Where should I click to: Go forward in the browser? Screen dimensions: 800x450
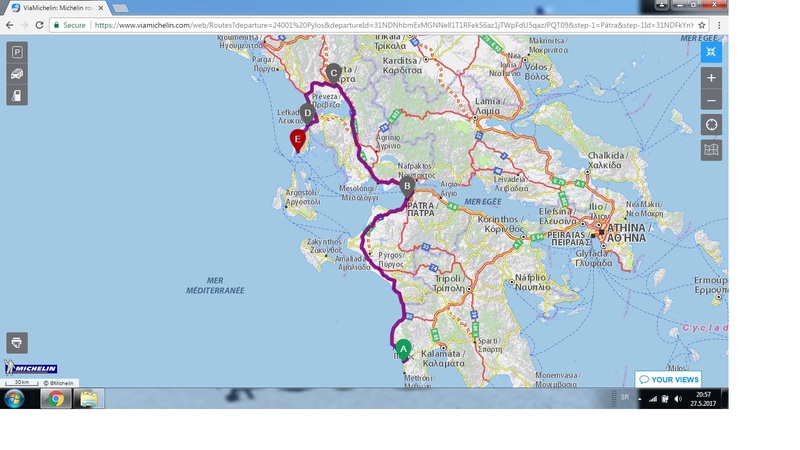(24, 25)
